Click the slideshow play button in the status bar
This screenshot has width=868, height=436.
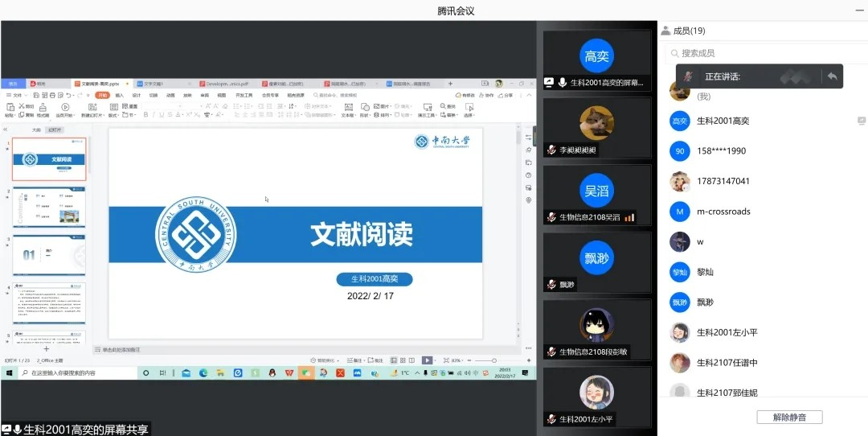point(427,360)
